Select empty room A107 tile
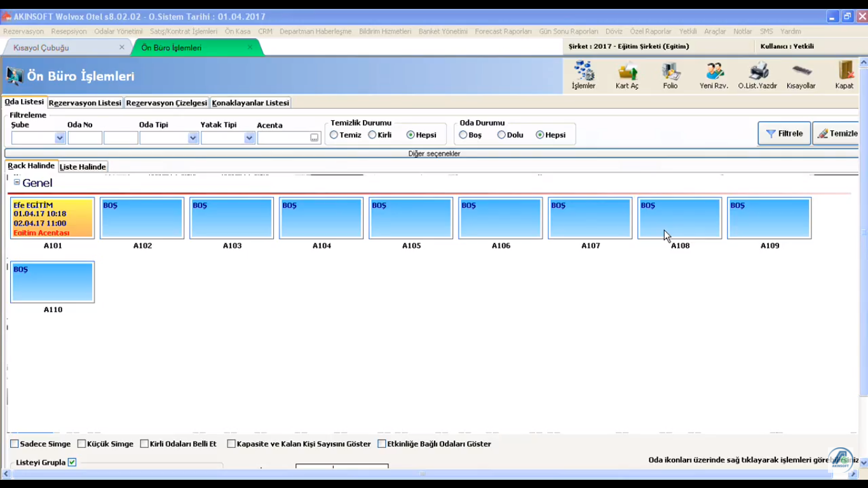This screenshot has width=868, height=488. click(590, 218)
